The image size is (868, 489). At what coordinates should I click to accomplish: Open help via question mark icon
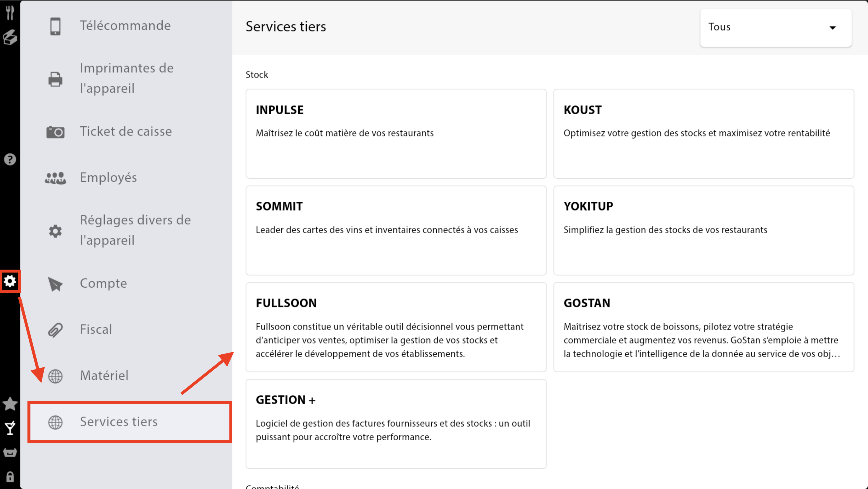point(10,159)
